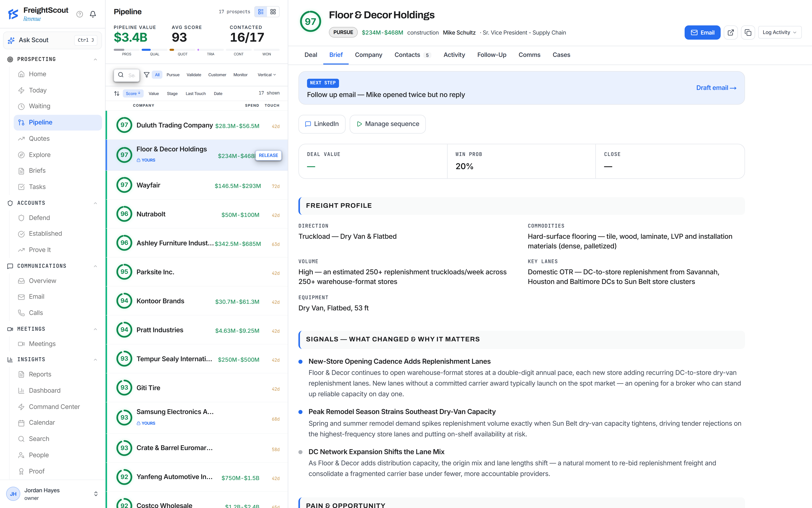Open Prove It accounts
The height and width of the screenshot is (508, 812).
pyautogui.click(x=58, y=250)
